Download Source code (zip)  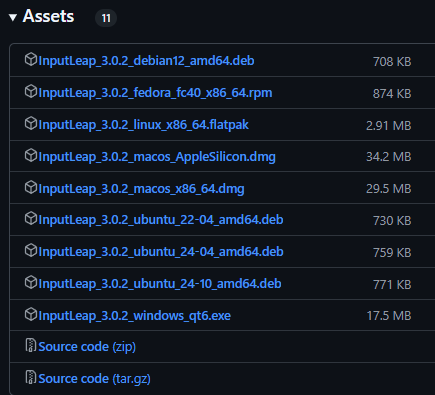pos(87,347)
